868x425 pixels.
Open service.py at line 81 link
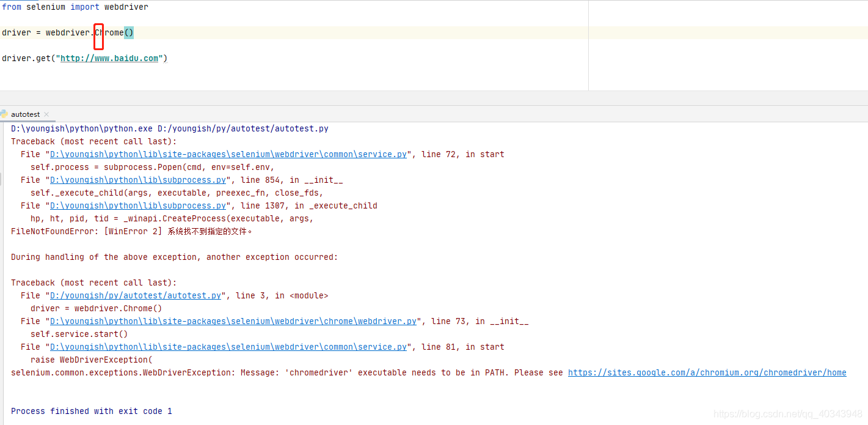click(x=226, y=347)
